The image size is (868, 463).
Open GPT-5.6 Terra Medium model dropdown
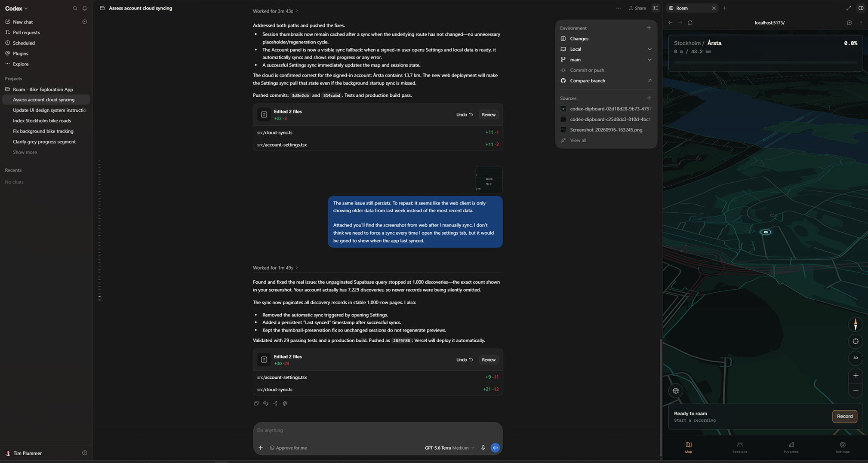click(x=449, y=448)
